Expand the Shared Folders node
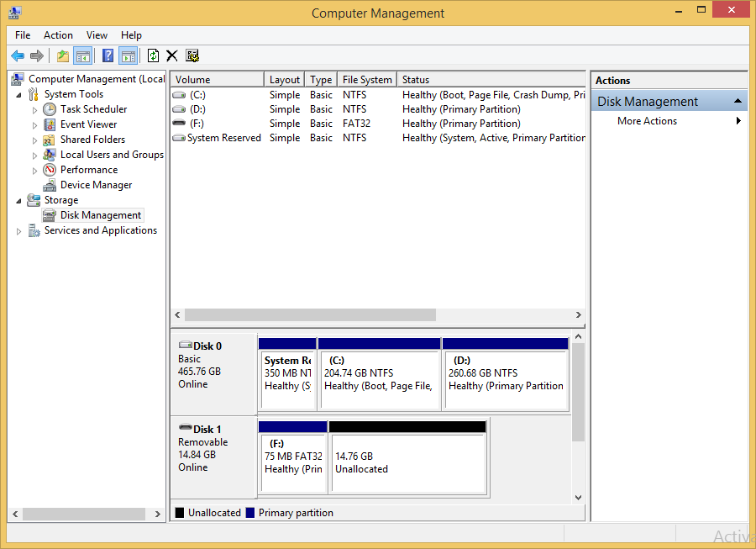The width and height of the screenshot is (756, 549). pyautogui.click(x=34, y=141)
